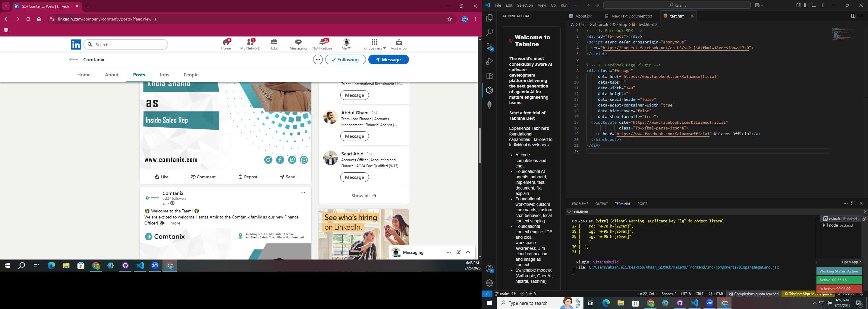Like the Inside Sales Rep post
Image resolution: width=868 pixels, height=309 pixels.
[162, 177]
